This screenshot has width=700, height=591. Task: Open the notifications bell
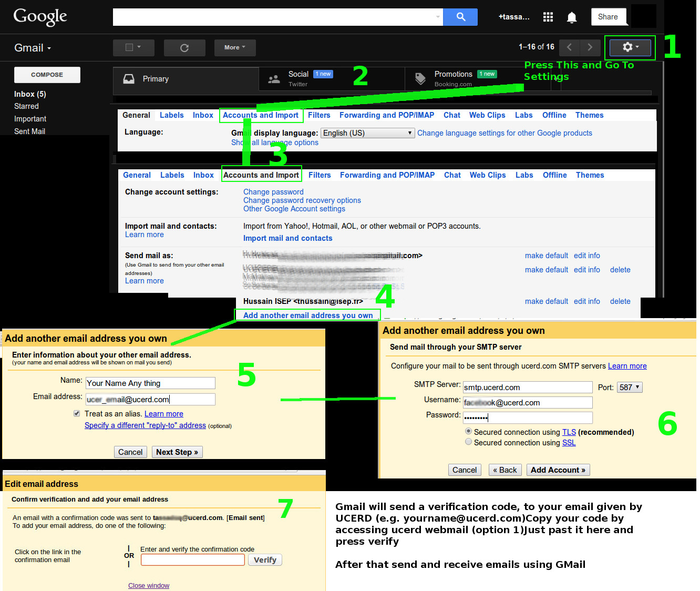(572, 17)
